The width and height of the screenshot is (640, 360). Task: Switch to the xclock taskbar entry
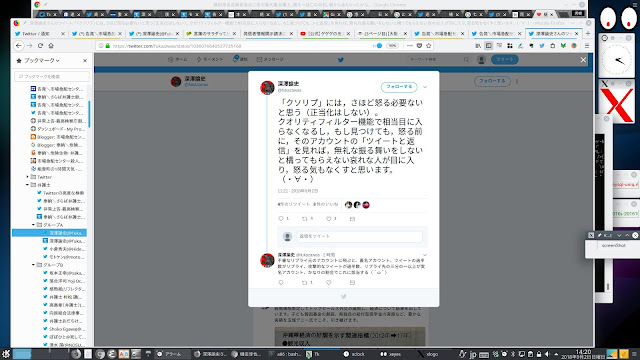tap(354, 354)
